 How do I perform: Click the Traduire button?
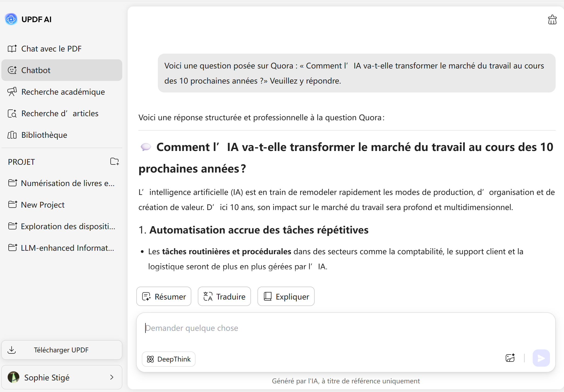[224, 296]
